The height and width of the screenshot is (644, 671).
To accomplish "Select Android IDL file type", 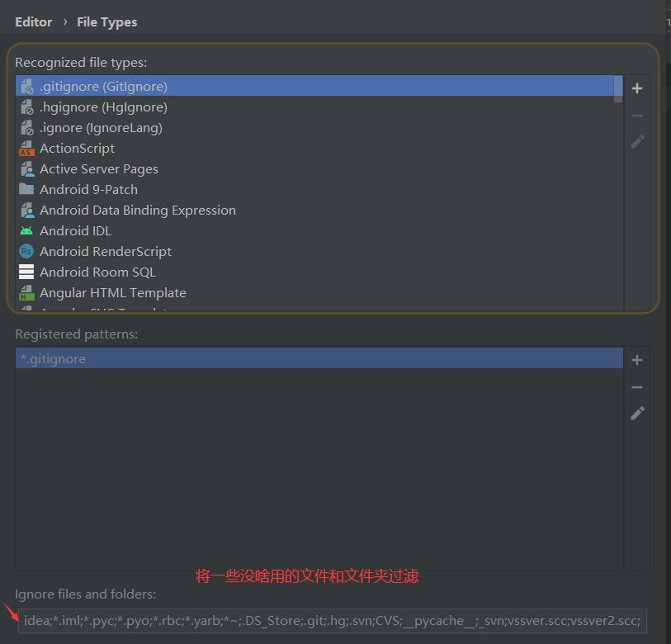I will pos(319,231).
